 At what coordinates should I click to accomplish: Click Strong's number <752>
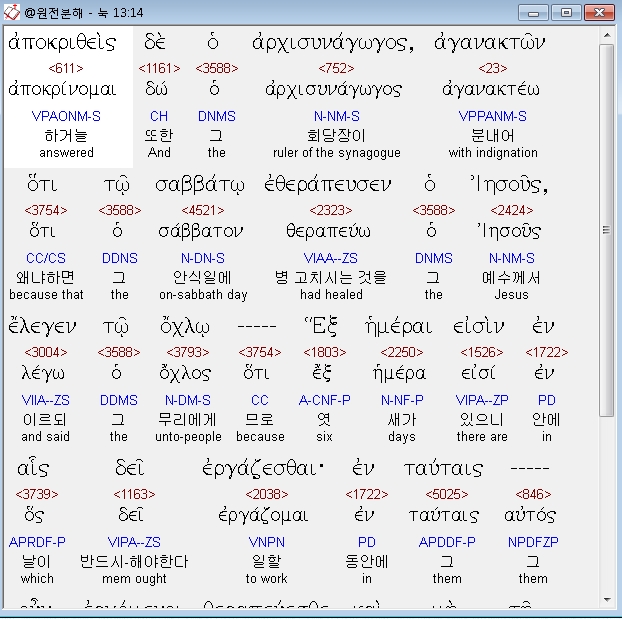point(336,68)
